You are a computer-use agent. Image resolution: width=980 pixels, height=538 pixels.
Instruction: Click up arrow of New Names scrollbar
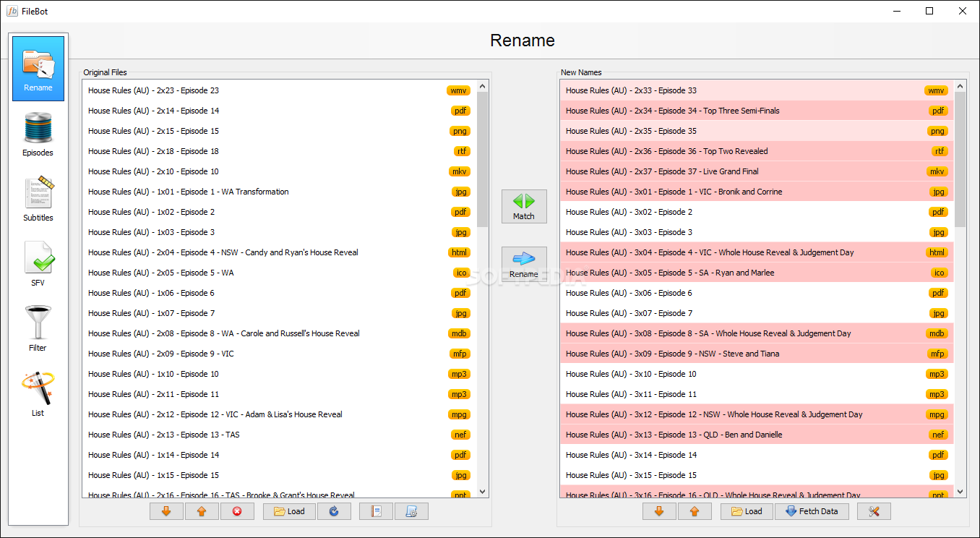tap(960, 85)
